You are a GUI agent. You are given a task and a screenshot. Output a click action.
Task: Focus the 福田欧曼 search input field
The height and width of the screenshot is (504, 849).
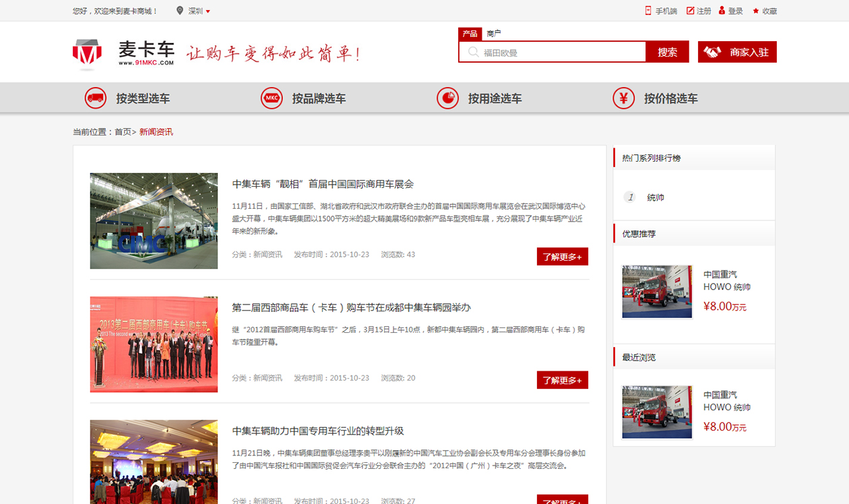552,52
